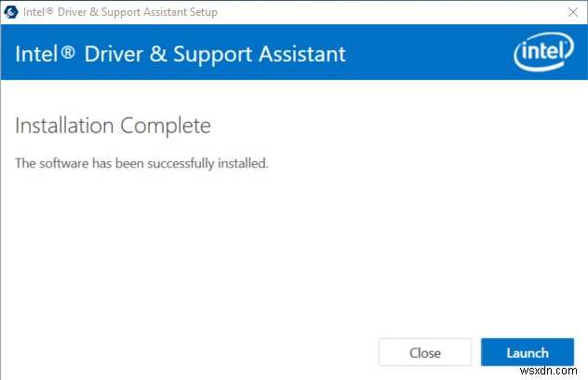
Task: Click the "Installation Complete" heading
Action: [x=114, y=125]
